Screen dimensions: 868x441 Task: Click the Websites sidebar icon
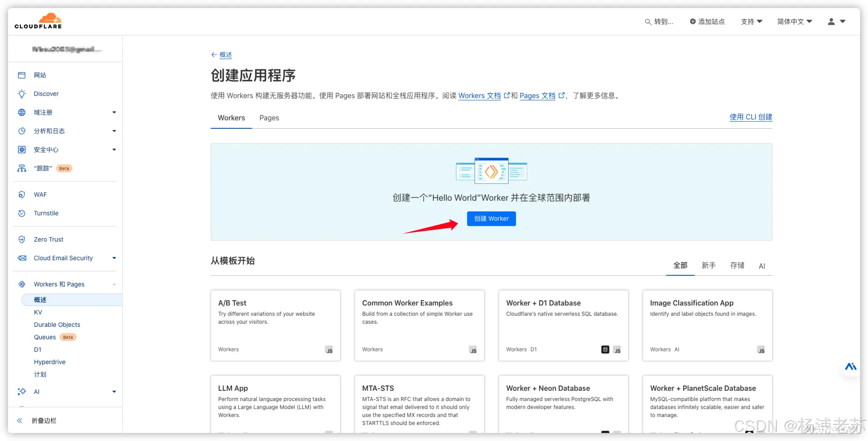[x=22, y=75]
